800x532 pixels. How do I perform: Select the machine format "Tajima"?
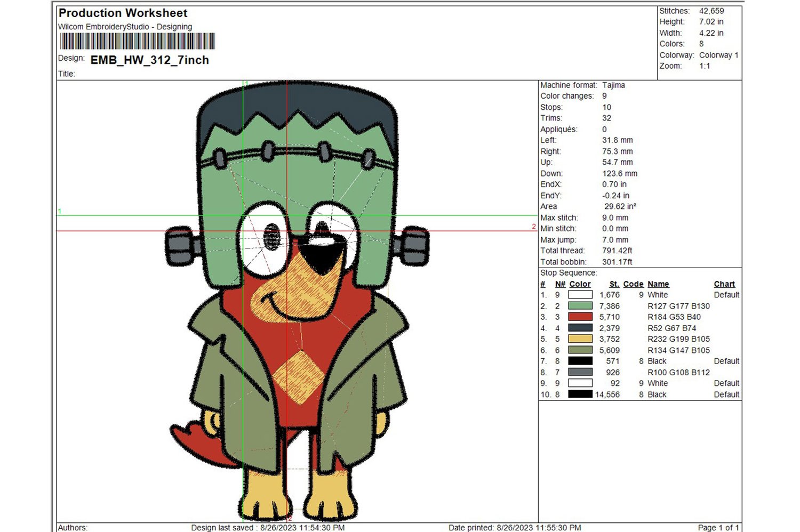click(x=613, y=85)
